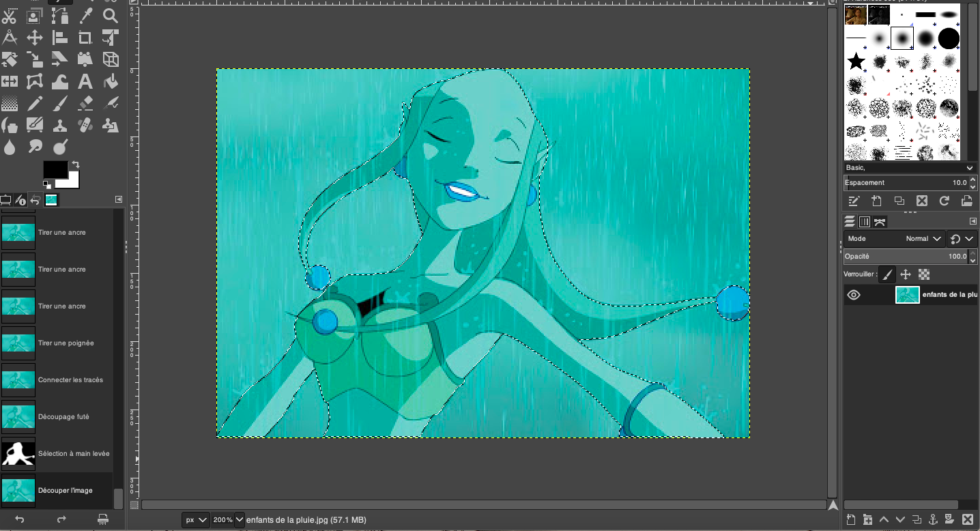Toggle lock pixels brush button
This screenshot has height=531, width=980.
(x=887, y=274)
